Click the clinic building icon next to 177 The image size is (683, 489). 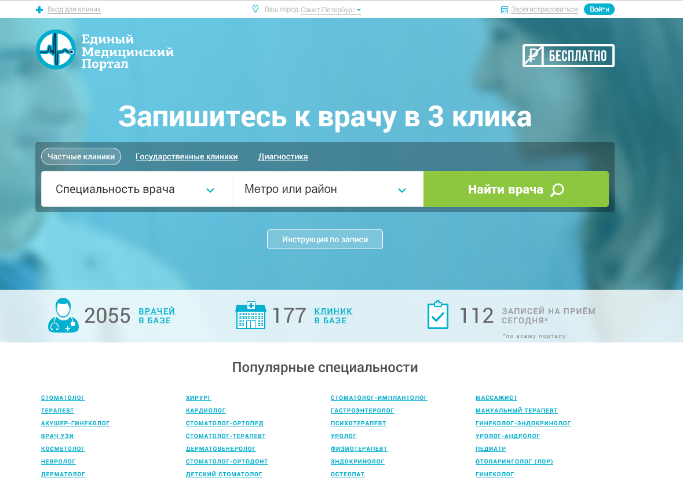coord(250,316)
